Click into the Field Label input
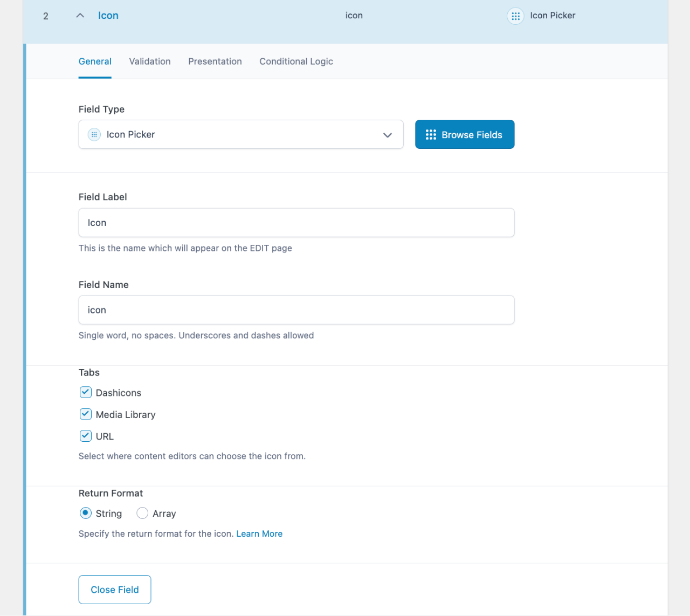The image size is (690, 616). (296, 223)
